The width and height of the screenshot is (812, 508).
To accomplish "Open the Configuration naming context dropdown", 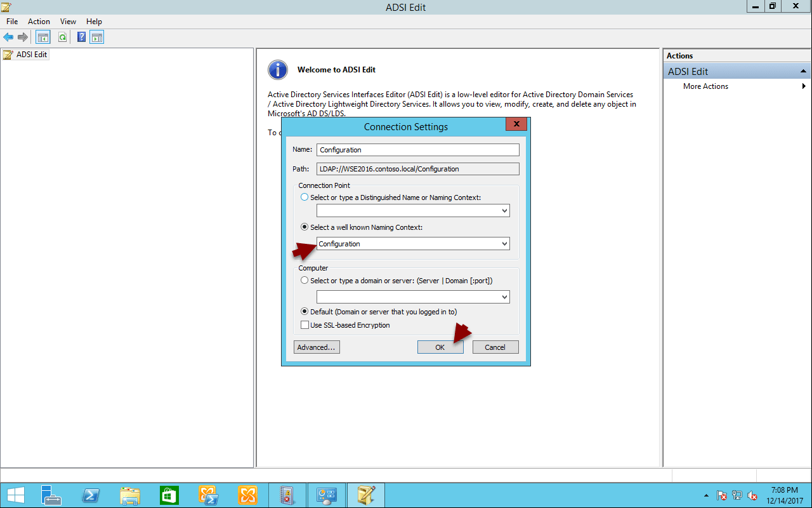I will [504, 244].
